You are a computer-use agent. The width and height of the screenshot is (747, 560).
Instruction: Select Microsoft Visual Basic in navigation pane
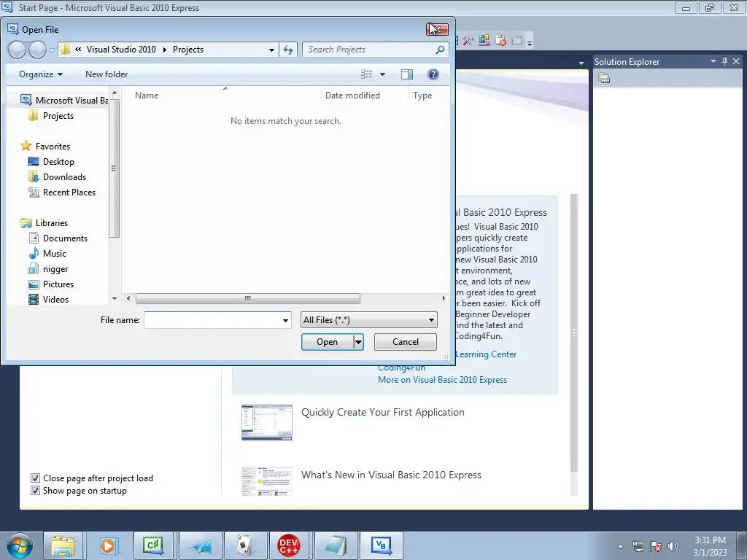click(64, 101)
